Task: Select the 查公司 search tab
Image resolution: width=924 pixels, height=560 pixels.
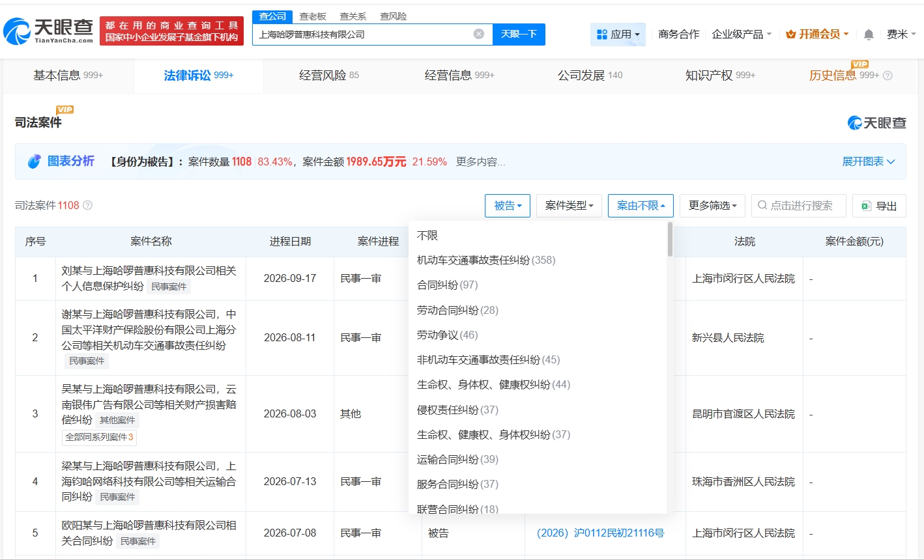Action: click(272, 16)
